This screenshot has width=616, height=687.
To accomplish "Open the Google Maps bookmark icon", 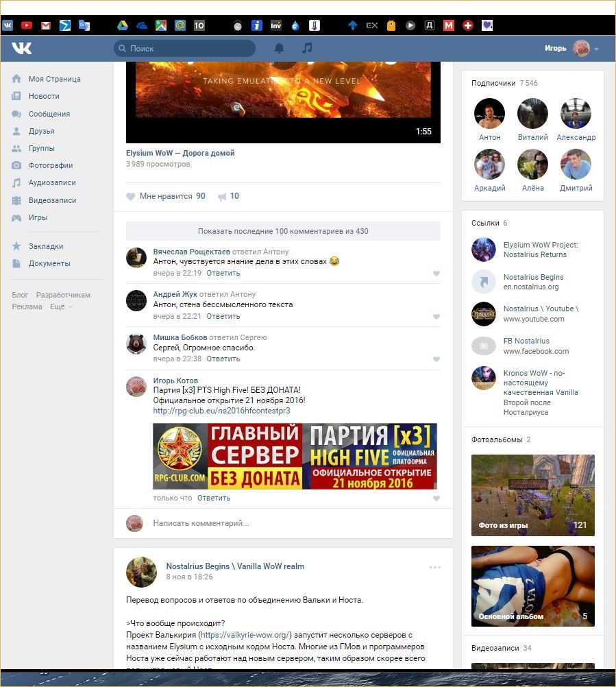I will 160,25.
